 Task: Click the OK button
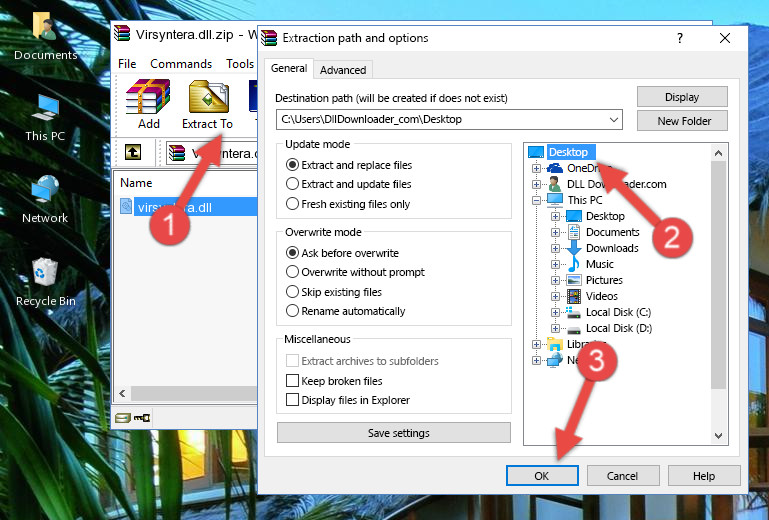click(542, 476)
